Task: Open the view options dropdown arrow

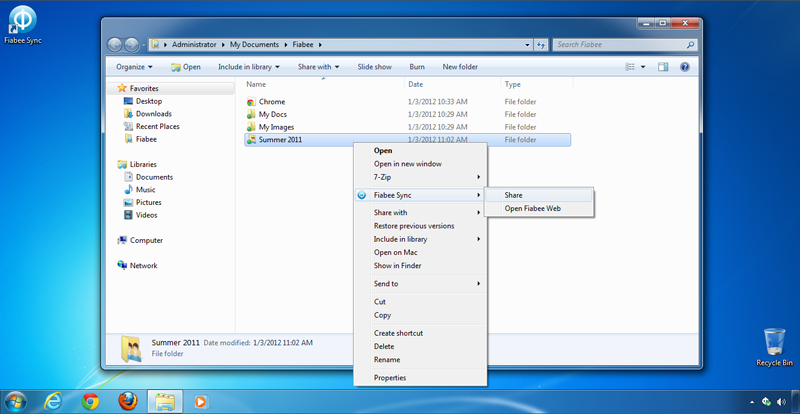Action: click(643, 67)
